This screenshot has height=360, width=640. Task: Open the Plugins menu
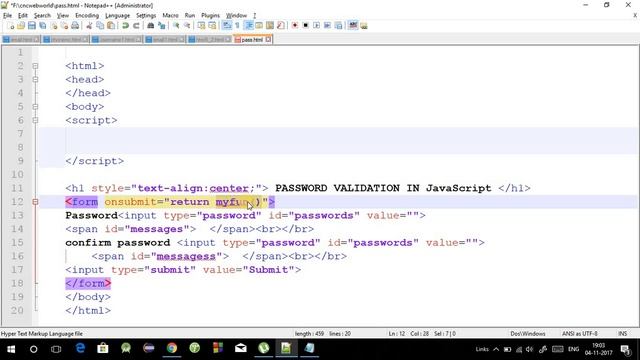tap(211, 16)
